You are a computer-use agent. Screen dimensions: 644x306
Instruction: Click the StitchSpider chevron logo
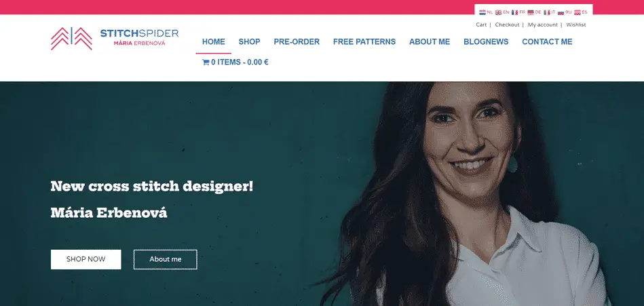(x=71, y=39)
